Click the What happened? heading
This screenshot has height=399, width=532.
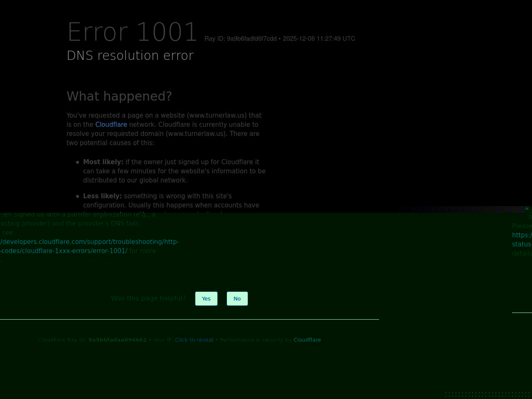coord(119,96)
